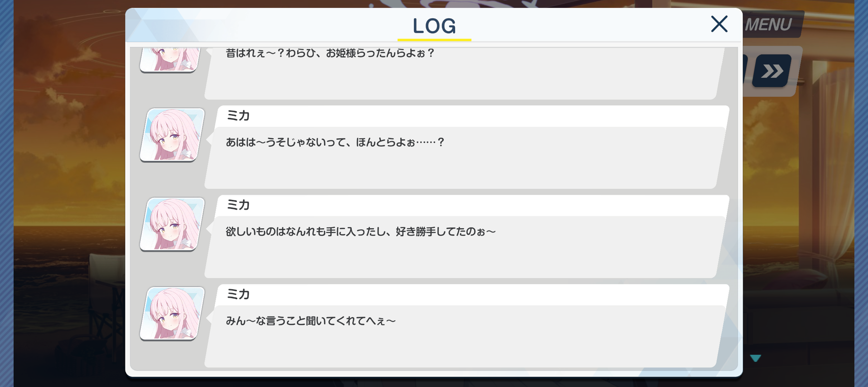868x387 pixels.
Task: Click the light blue triangular header decoration
Action: (x=161, y=25)
